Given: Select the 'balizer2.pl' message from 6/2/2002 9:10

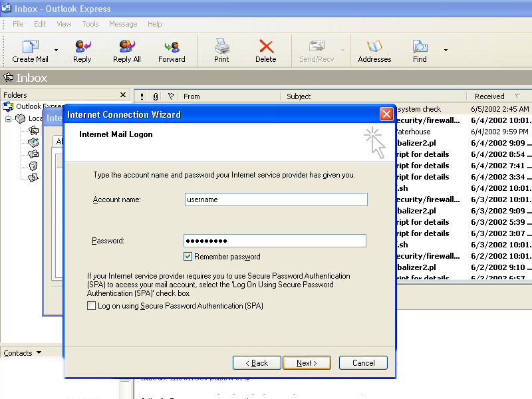Looking at the screenshot, I should 464,267.
